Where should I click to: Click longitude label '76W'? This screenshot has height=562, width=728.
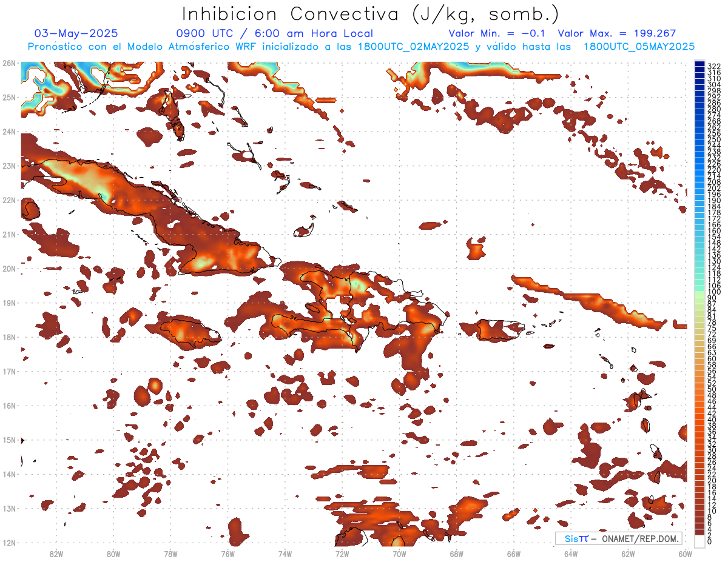(x=227, y=554)
